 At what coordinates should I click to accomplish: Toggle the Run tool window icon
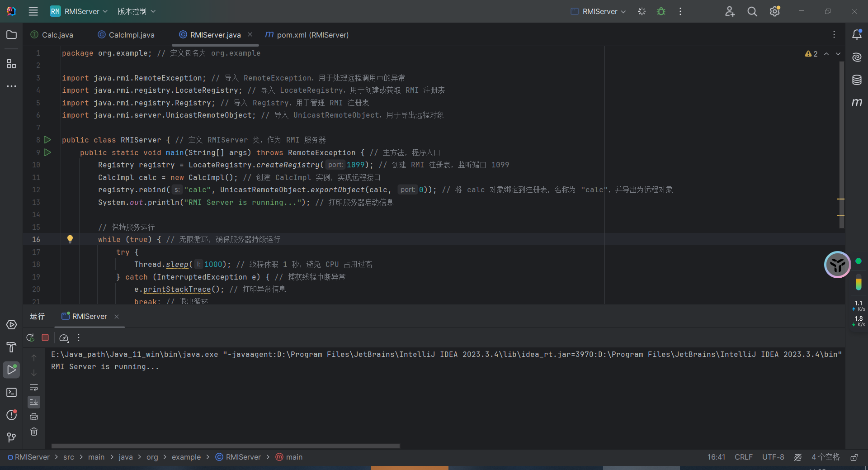click(x=11, y=370)
